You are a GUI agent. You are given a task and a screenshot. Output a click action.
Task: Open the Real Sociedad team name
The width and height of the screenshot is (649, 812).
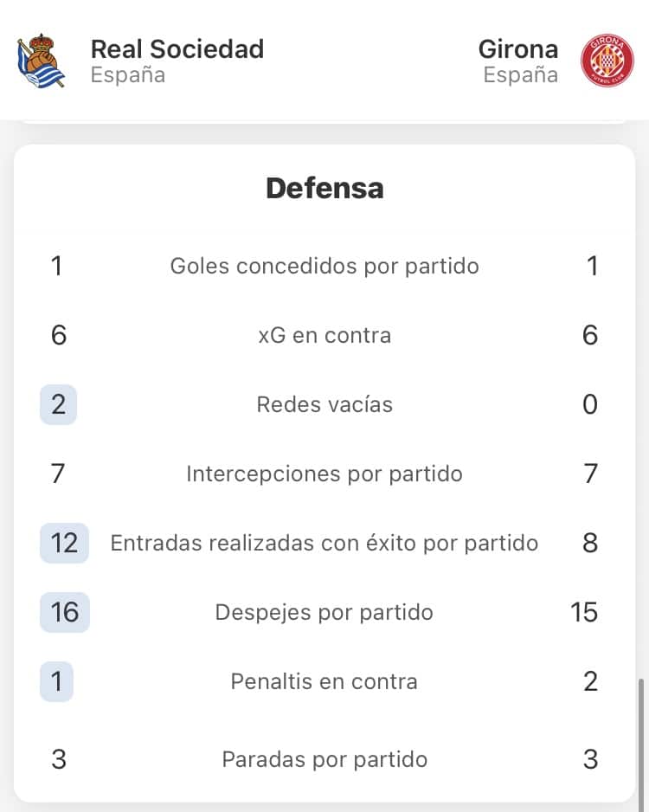click(177, 49)
